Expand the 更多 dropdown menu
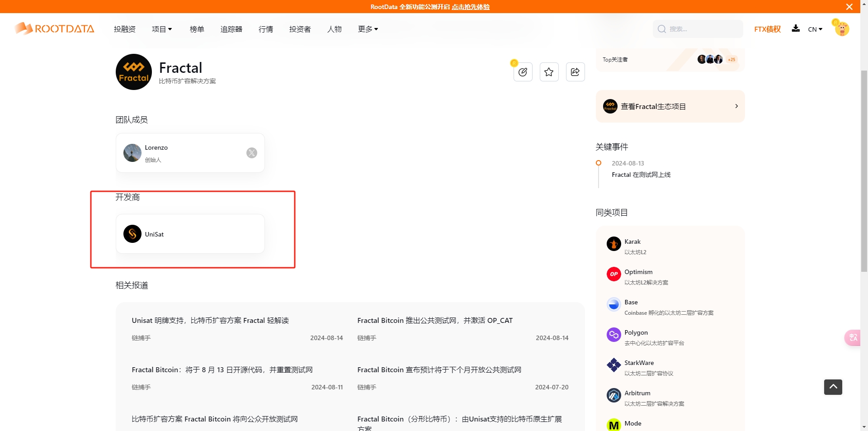This screenshot has height=431, width=868. pyautogui.click(x=368, y=29)
